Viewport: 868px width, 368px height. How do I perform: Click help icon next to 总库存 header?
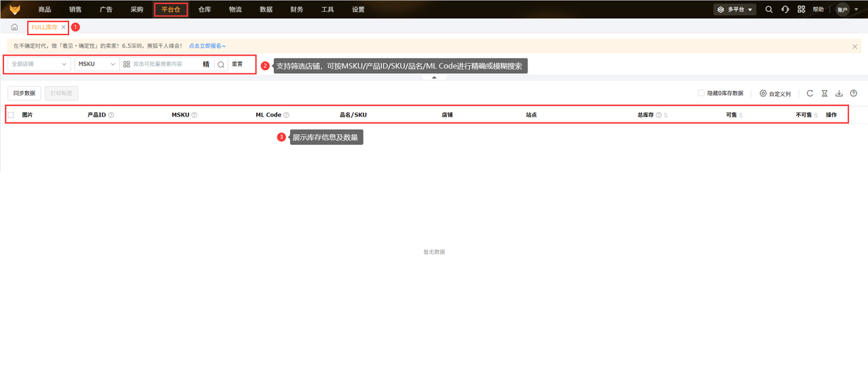coord(658,115)
